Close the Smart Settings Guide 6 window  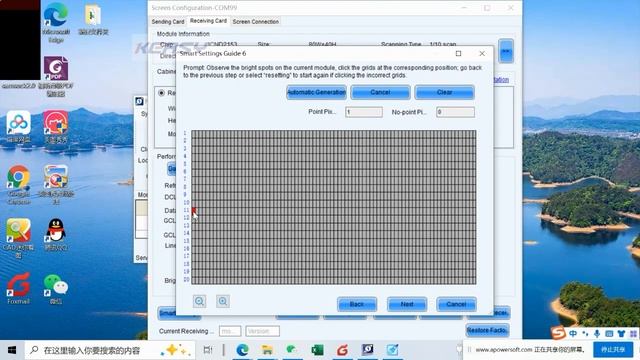pyautogui.click(x=482, y=53)
